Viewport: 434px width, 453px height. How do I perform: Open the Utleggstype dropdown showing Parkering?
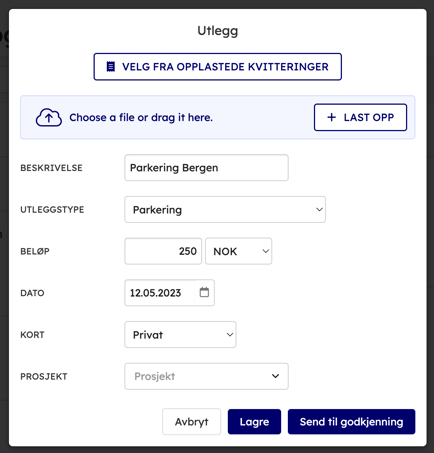[x=225, y=210]
